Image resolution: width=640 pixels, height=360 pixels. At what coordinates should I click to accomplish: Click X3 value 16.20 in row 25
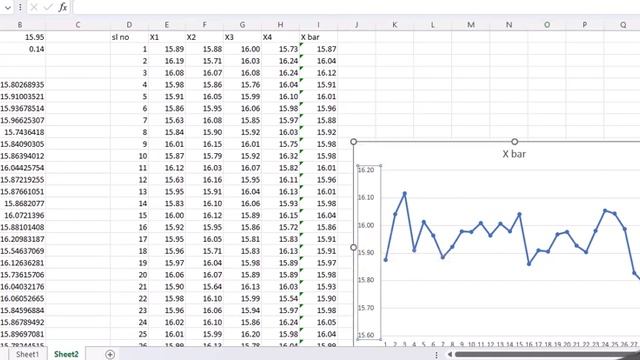[242, 334]
